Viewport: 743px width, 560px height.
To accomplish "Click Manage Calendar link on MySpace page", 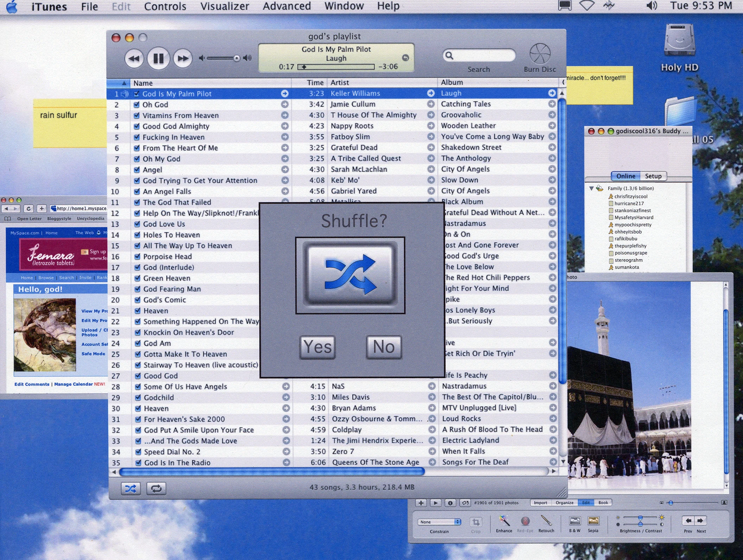I will point(74,384).
